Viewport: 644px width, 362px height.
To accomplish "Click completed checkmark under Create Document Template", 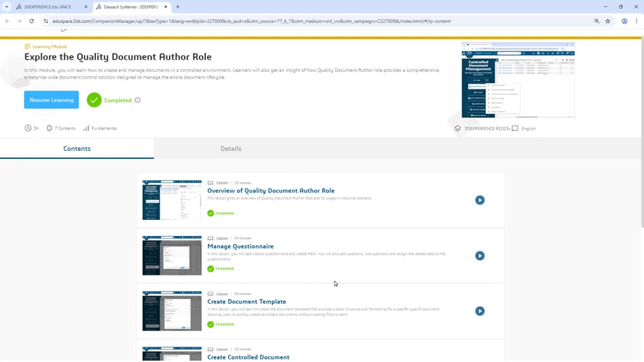I will [x=211, y=324].
